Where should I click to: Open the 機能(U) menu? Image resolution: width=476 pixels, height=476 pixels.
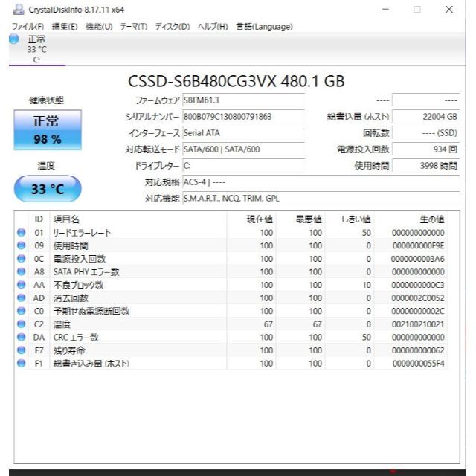99,27
